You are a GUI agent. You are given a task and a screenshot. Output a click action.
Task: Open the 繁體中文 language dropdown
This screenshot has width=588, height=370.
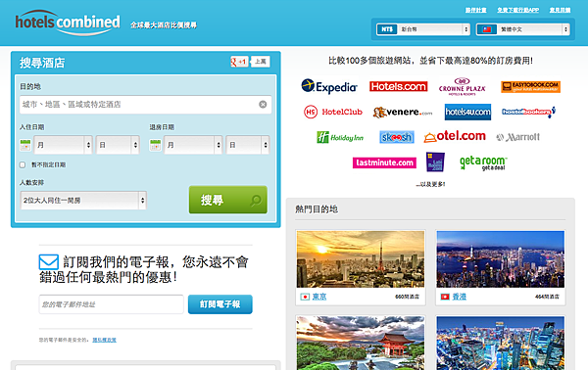pos(522,29)
